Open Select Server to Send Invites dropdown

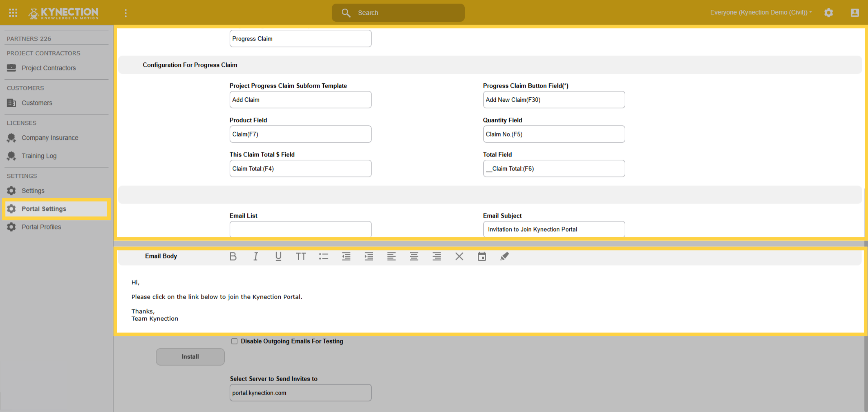point(300,392)
